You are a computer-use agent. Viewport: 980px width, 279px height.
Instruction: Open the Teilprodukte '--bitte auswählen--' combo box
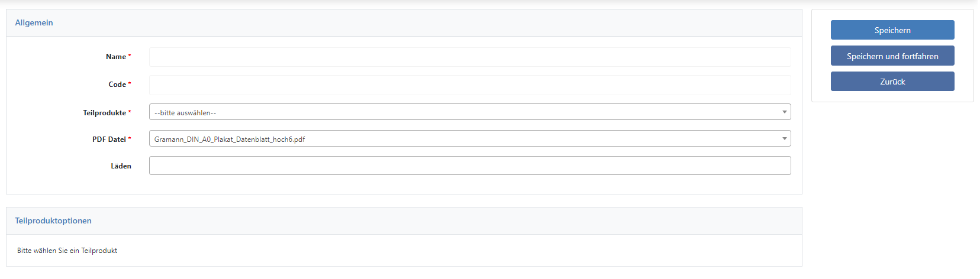470,112
